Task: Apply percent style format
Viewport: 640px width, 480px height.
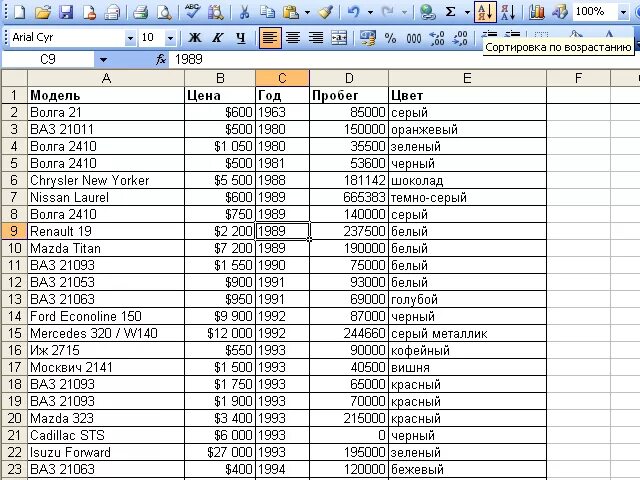Action: (x=390, y=38)
